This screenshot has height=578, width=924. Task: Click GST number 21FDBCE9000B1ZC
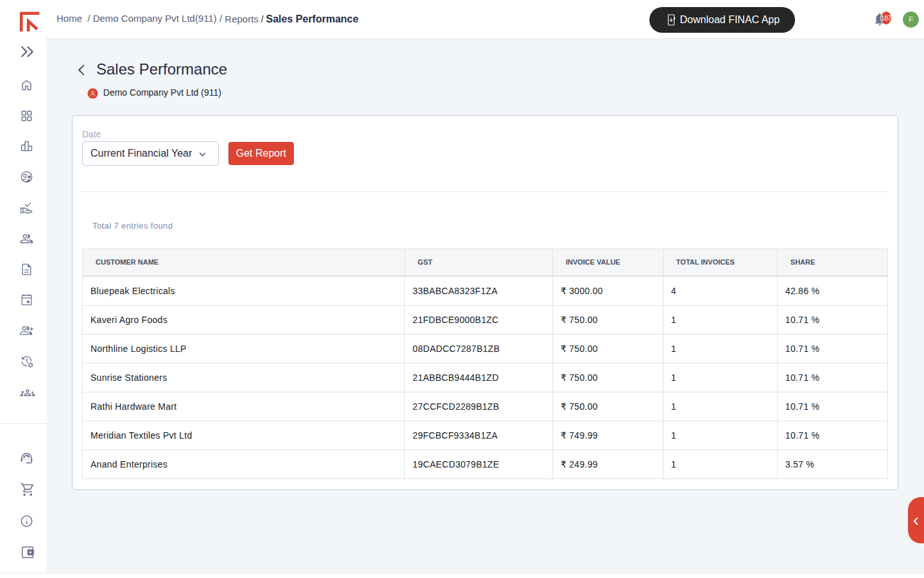[456, 320]
